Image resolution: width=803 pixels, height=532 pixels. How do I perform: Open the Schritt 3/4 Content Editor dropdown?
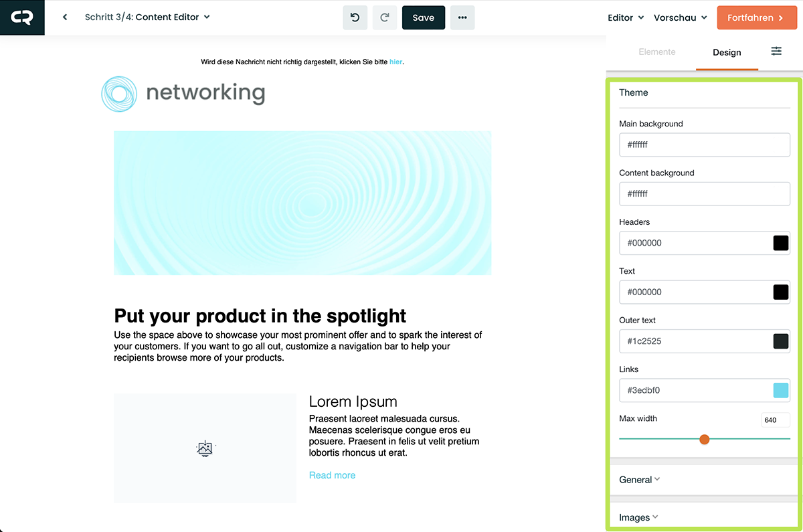(x=147, y=17)
